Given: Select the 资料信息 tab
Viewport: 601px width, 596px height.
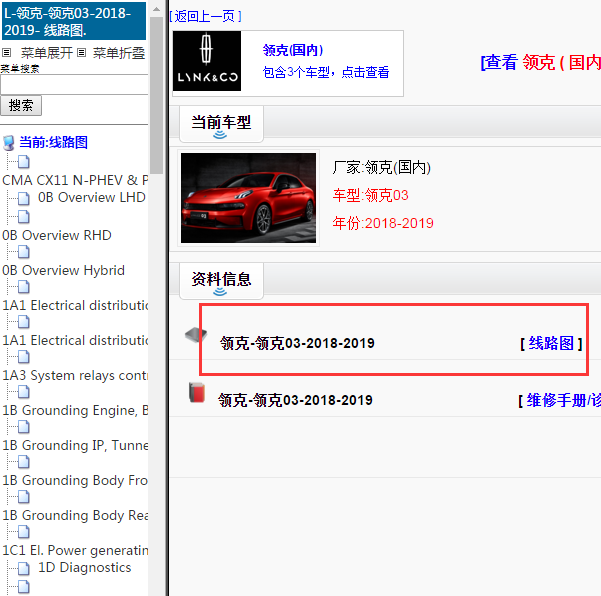Looking at the screenshot, I should [x=221, y=280].
